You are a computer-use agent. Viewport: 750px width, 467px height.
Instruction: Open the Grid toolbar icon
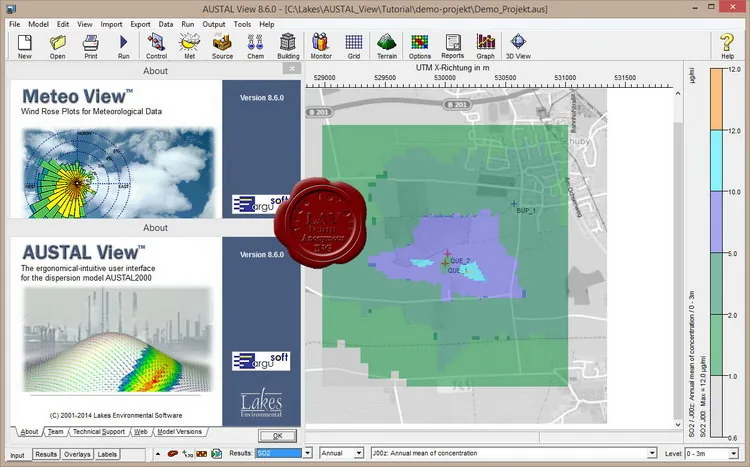point(354,46)
